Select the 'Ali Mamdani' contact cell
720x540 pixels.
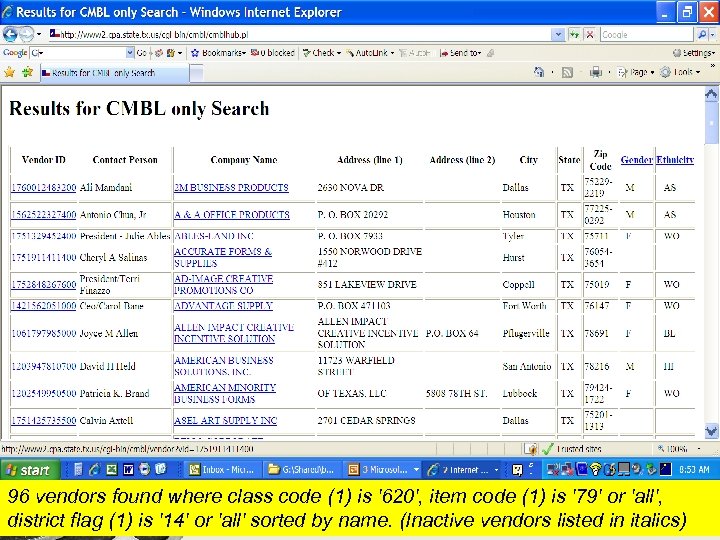tap(106, 187)
